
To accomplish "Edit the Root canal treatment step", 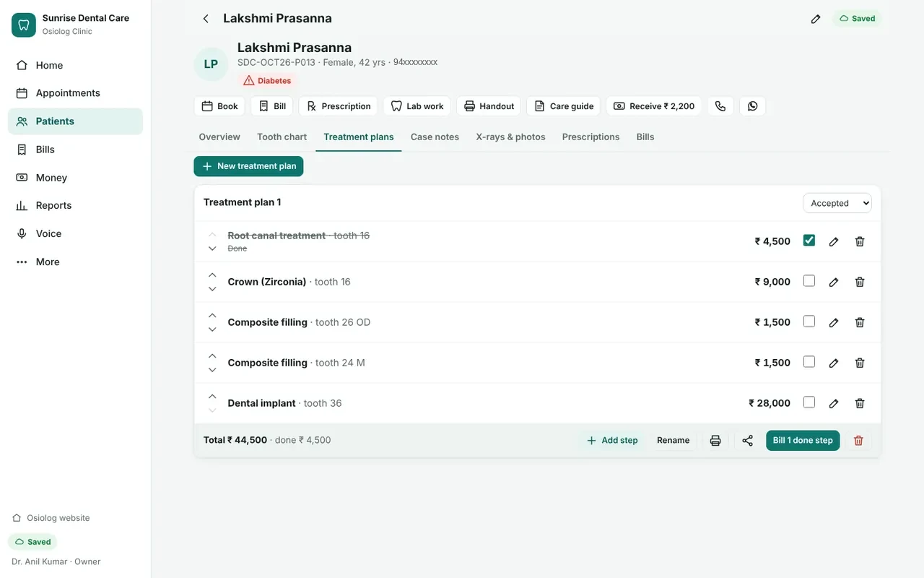I will pos(834,242).
